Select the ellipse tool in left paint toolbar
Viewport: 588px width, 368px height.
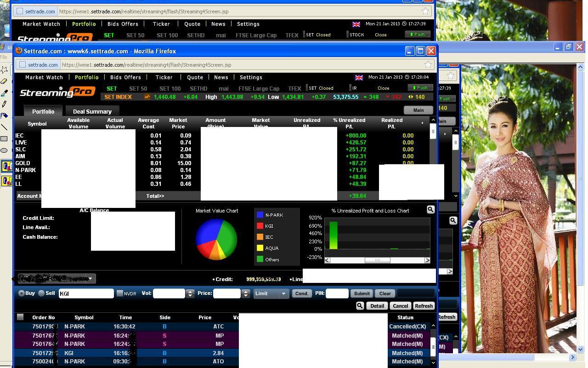click(x=4, y=150)
